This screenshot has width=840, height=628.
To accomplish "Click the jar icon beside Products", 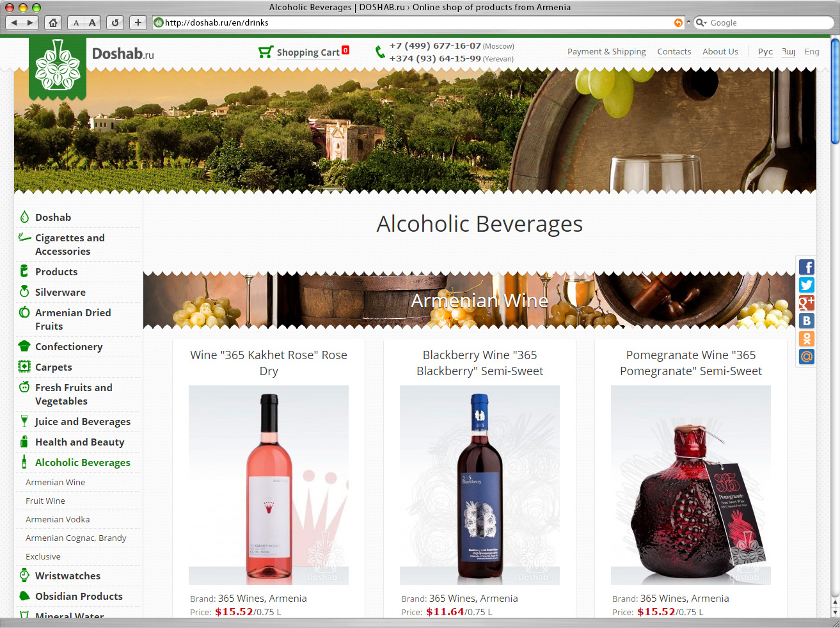I will [24, 271].
